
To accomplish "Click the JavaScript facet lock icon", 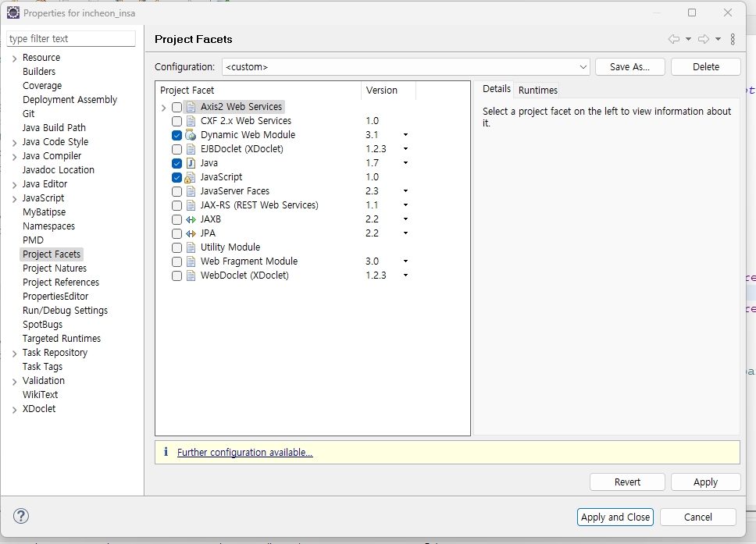I will coord(191,177).
